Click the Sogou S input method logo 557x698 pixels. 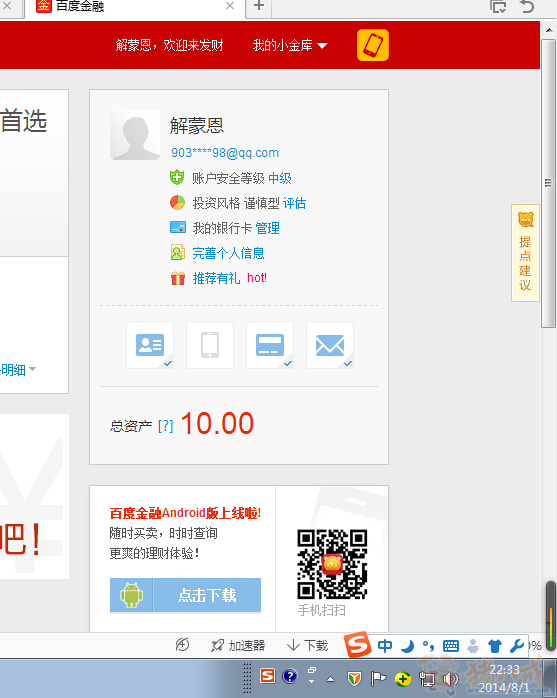[x=358, y=645]
